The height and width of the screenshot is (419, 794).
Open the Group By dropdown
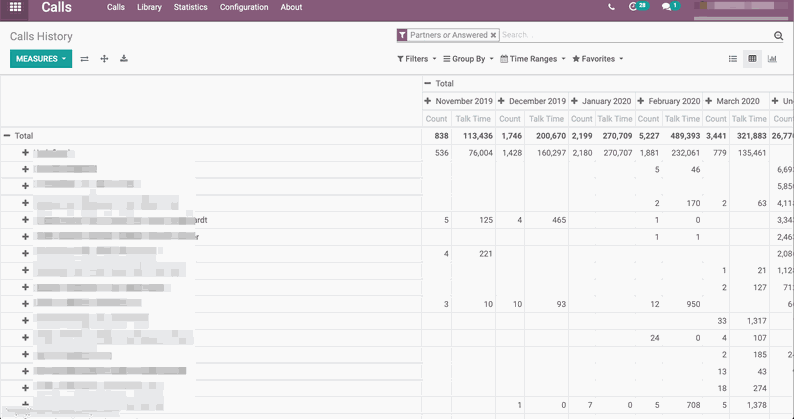(x=468, y=59)
